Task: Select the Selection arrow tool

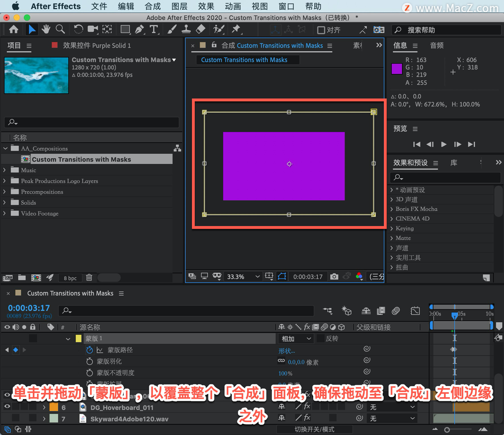Action: [32, 30]
